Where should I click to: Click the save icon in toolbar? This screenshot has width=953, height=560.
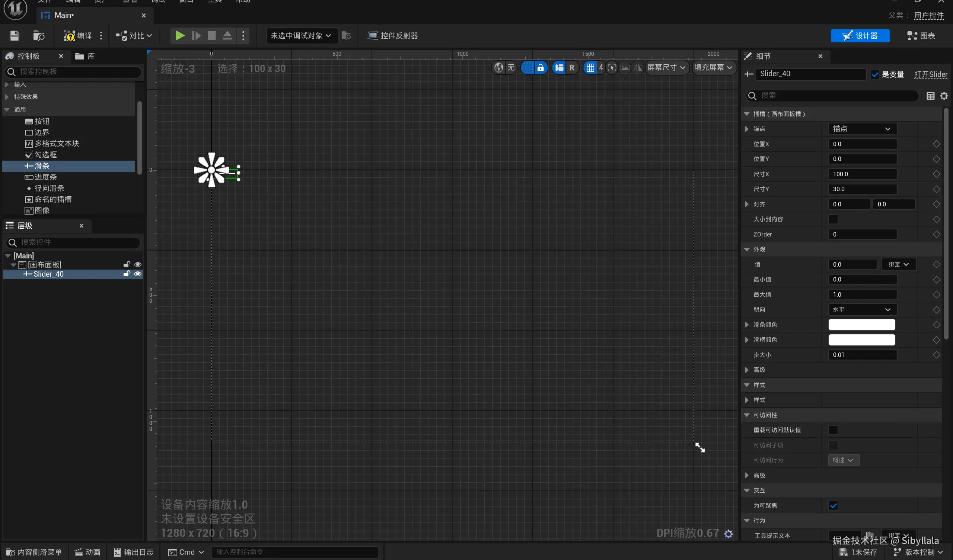coord(15,36)
